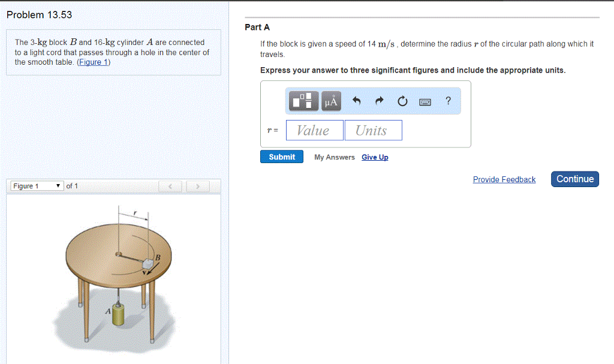Screen dimensions: 614x364
Task: Click inside the Value input box
Action: [314, 130]
